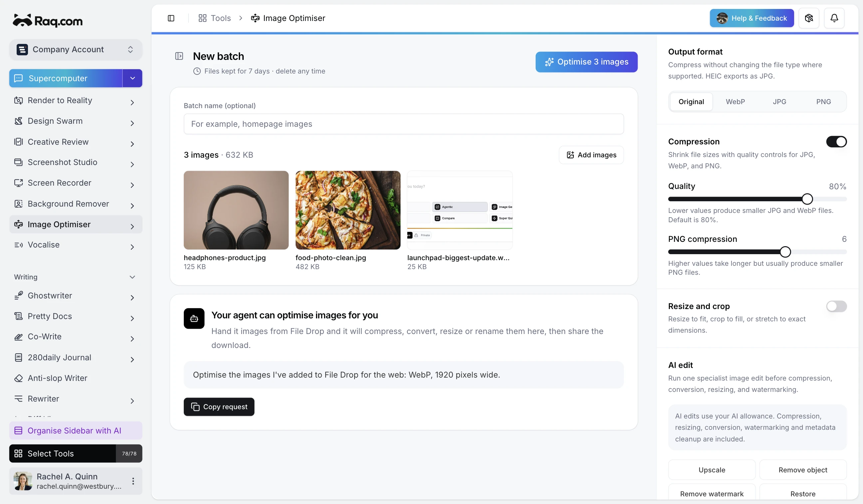Click the Creative Review sidebar icon
Screen dimensions: 863x504
pyautogui.click(x=19, y=142)
